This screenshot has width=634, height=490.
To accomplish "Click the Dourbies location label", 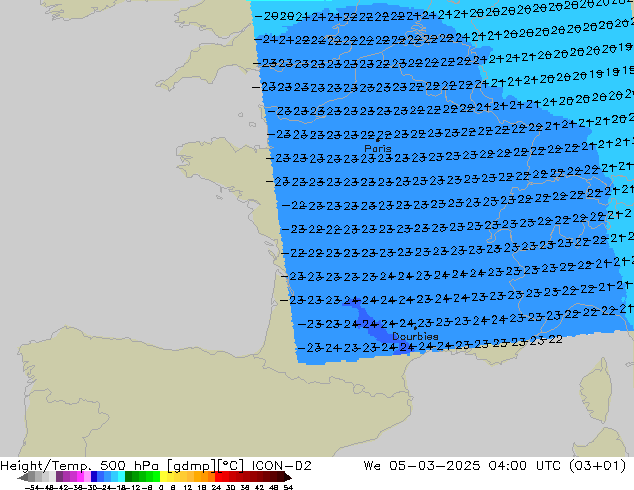I will pyautogui.click(x=415, y=336).
